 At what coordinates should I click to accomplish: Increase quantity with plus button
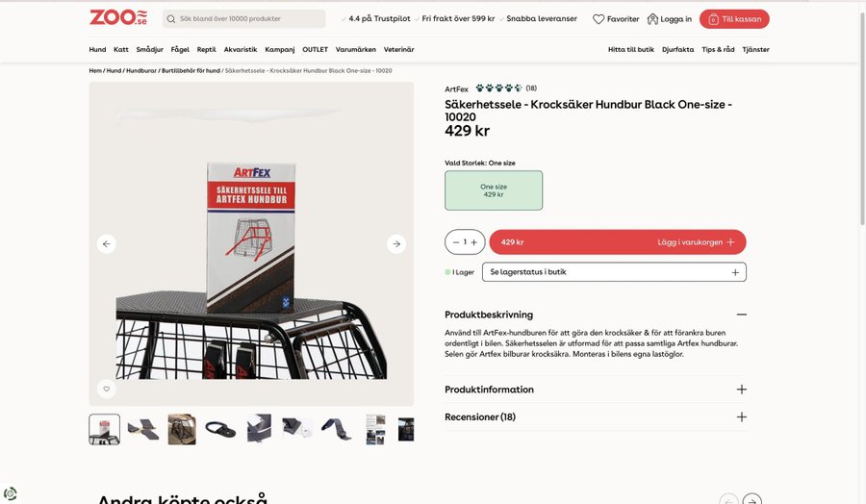pyautogui.click(x=474, y=242)
